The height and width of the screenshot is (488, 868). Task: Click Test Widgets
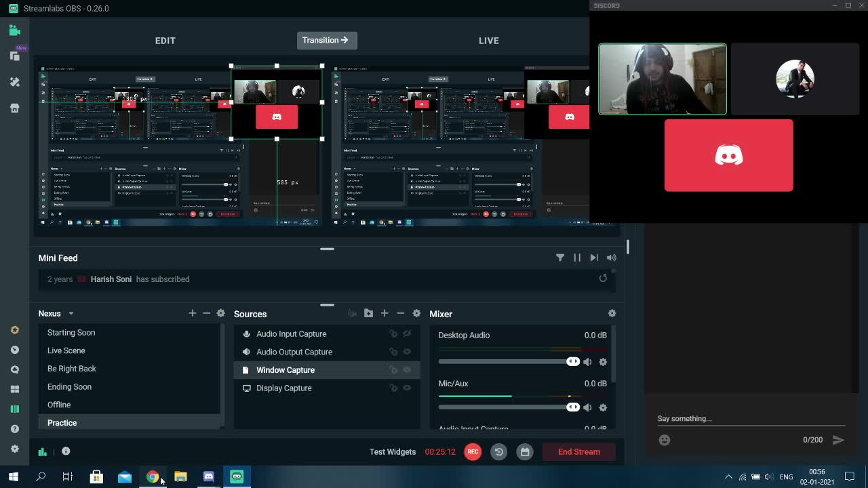click(x=393, y=451)
